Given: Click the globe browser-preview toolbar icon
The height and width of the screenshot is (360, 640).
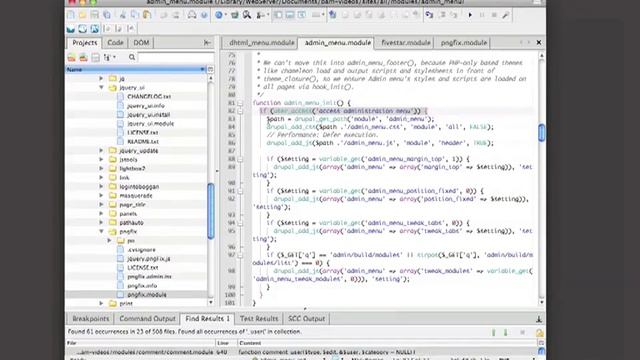Looking at the screenshot, I should 219,15.
